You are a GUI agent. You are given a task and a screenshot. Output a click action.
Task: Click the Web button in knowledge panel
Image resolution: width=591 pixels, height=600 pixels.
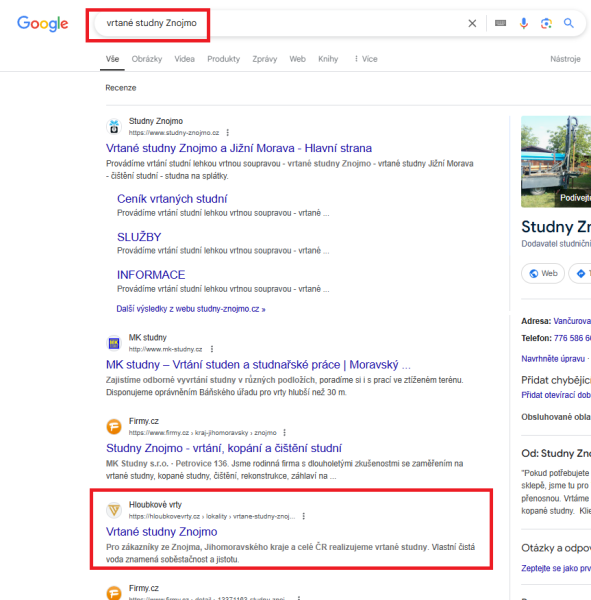[543, 273]
